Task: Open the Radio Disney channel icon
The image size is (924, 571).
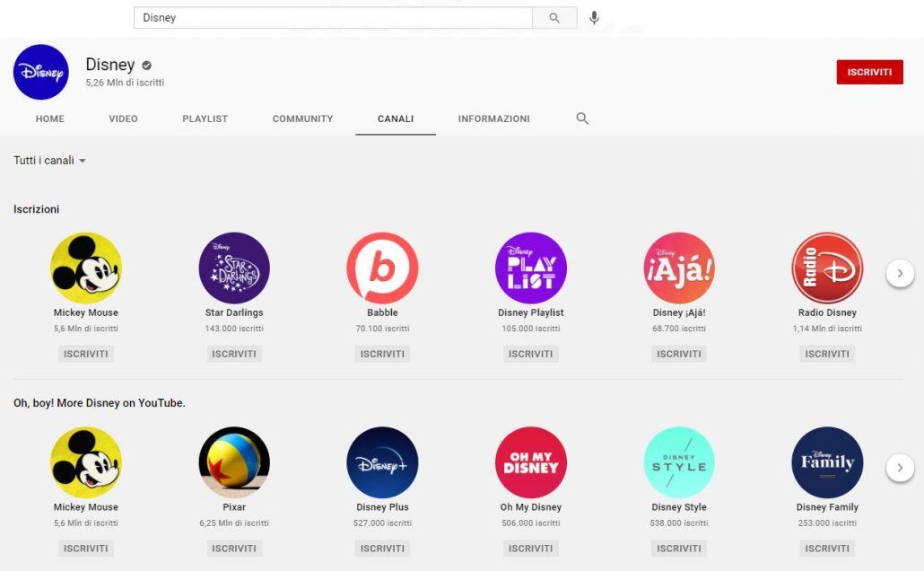Action: 827,268
